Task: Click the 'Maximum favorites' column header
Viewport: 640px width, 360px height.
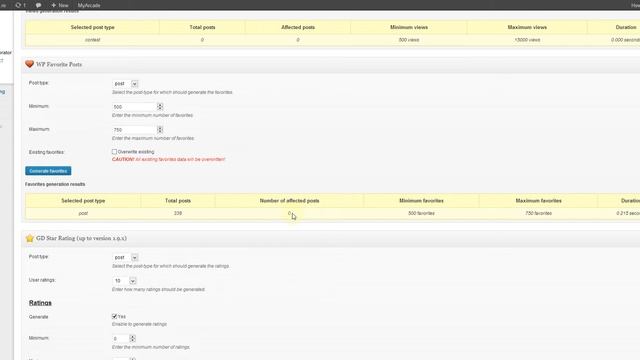Action: tap(538, 201)
